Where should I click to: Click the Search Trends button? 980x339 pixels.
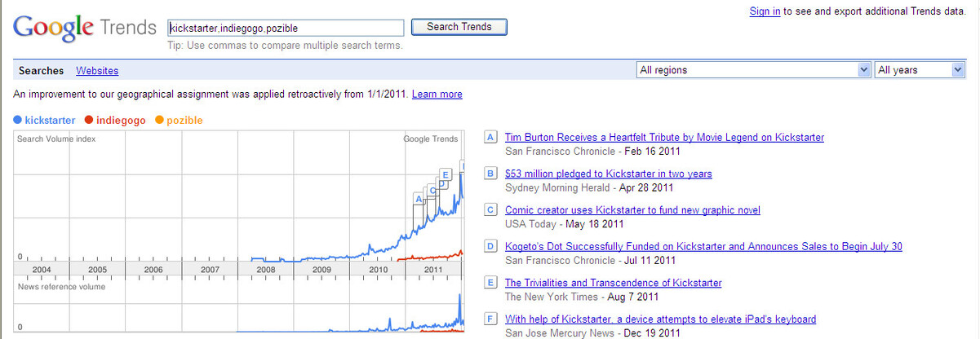(459, 27)
